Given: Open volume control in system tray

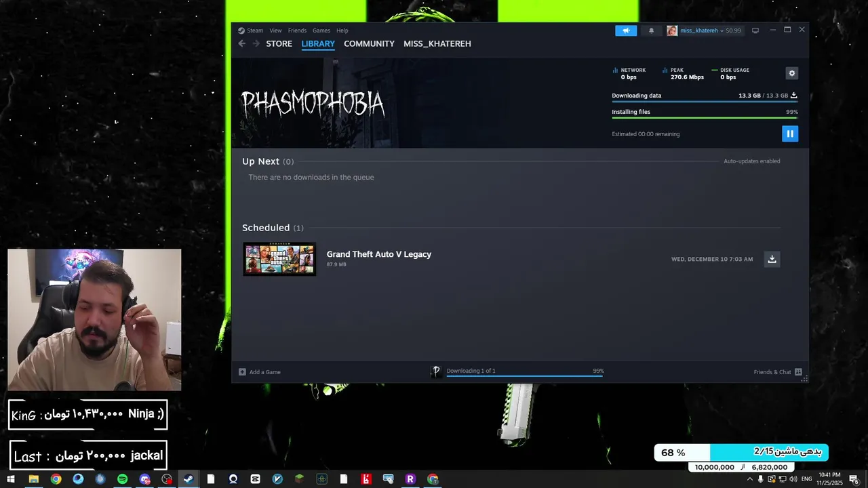Looking at the screenshot, I should 793,479.
